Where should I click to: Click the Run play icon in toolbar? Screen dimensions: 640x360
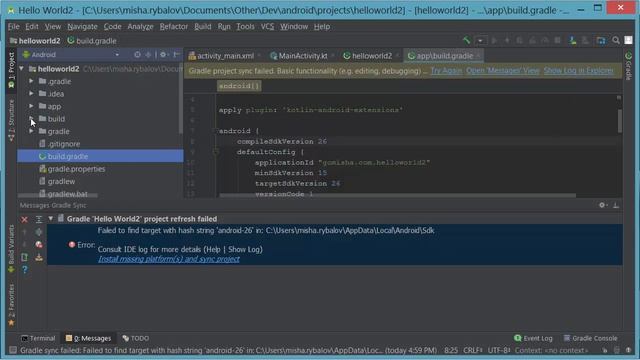click(494, 40)
